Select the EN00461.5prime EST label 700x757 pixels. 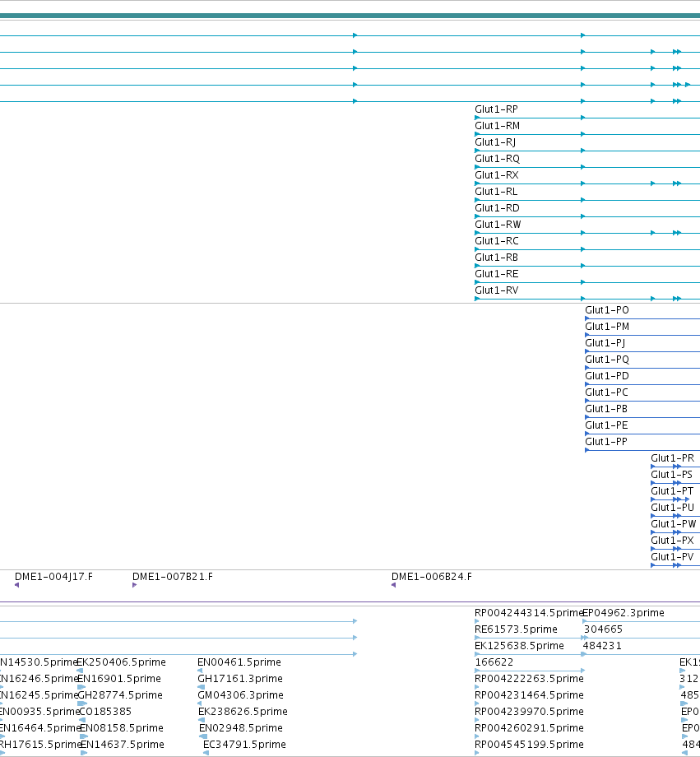[239, 662]
